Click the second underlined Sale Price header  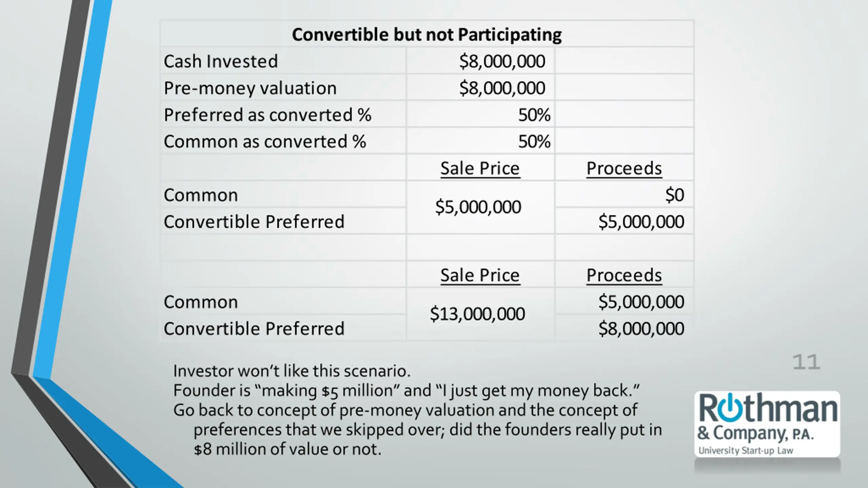(480, 275)
